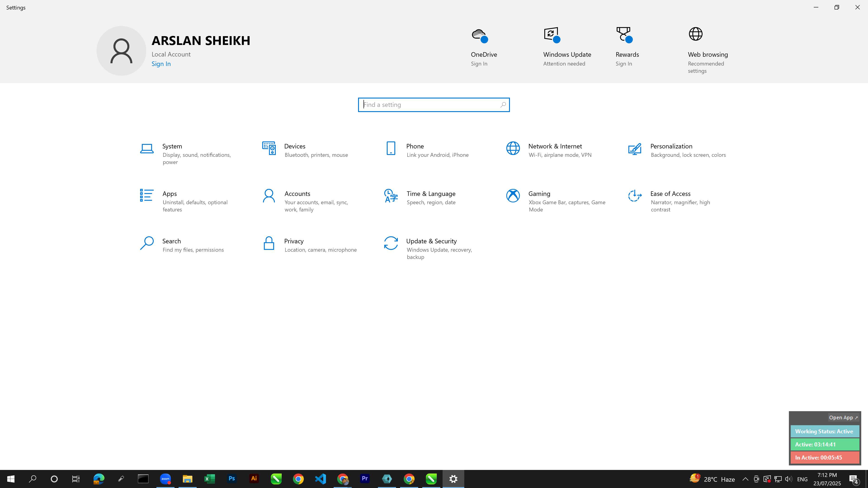
Task: Launch Microsoft Edge from the taskbar
Action: pos(99,479)
